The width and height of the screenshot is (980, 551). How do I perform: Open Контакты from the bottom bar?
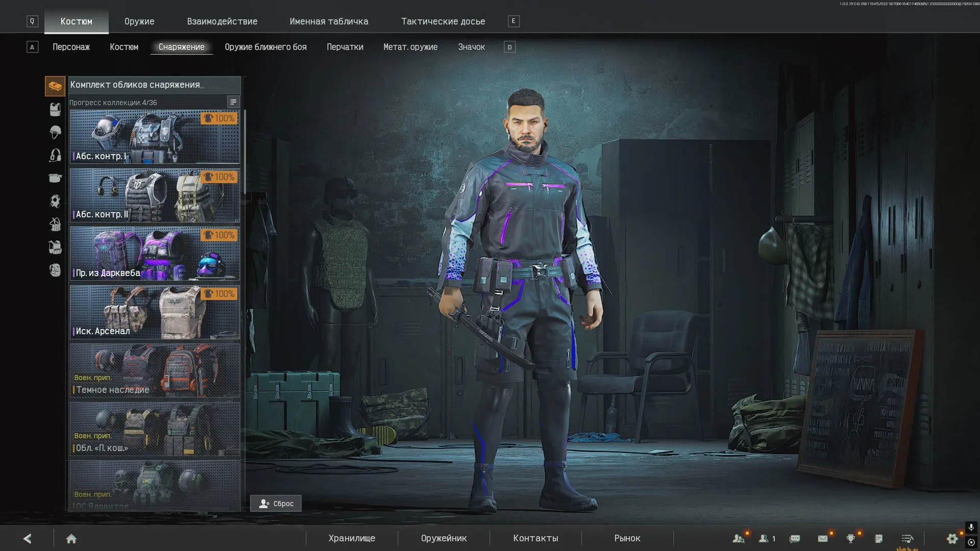click(x=535, y=538)
